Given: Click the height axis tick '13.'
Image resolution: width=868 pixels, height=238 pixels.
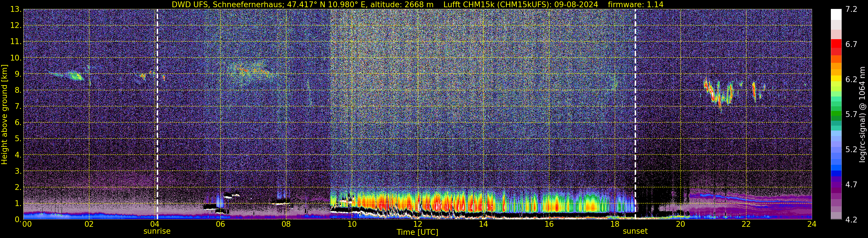Looking at the screenshot, I should click(x=16, y=10).
